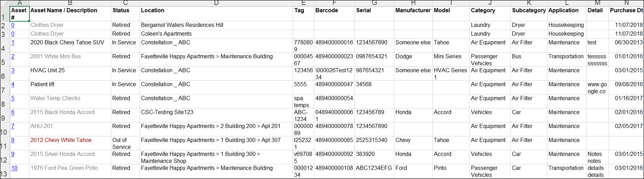Viewport: 644px width, 179px height.
Task: Click asset link 8 for Chevy White Tahoe
Action: 13,140
